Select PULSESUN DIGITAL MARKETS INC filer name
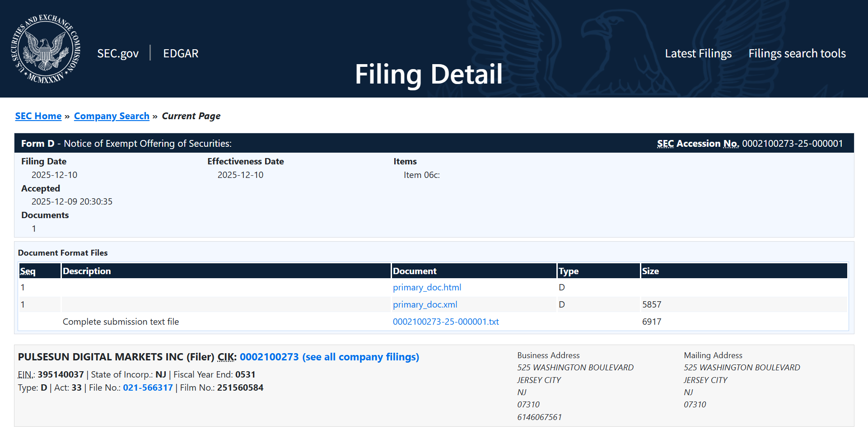This screenshot has width=868, height=434. point(101,357)
